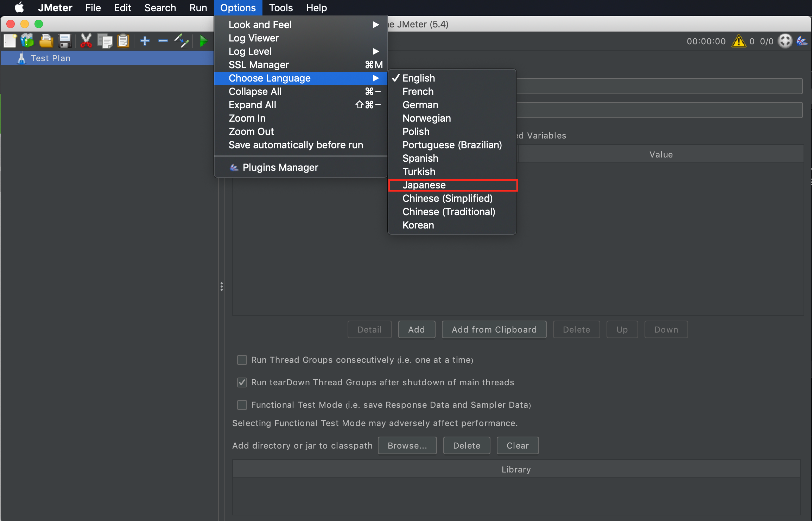Click the Paste clipboard icon

click(123, 41)
